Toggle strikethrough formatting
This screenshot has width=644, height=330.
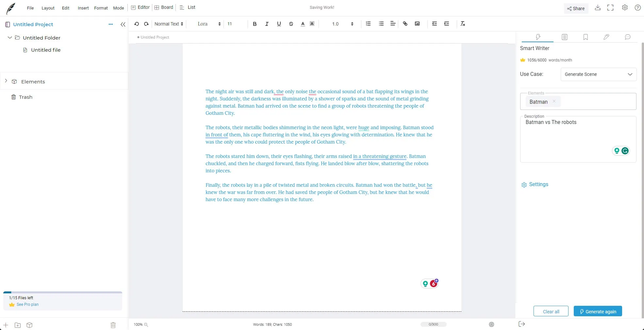pyautogui.click(x=291, y=24)
